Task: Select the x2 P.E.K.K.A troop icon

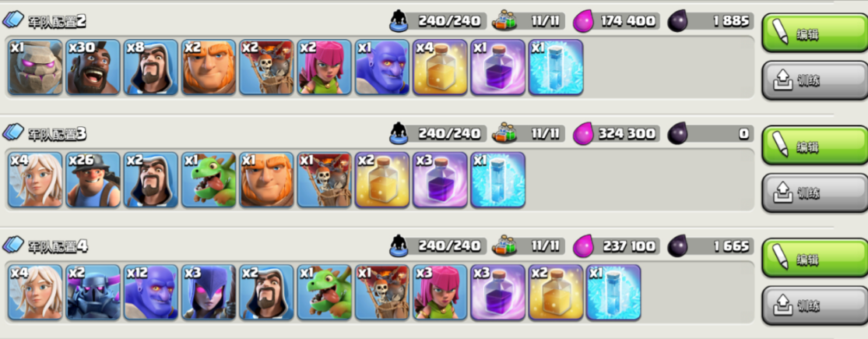Action: tap(93, 292)
